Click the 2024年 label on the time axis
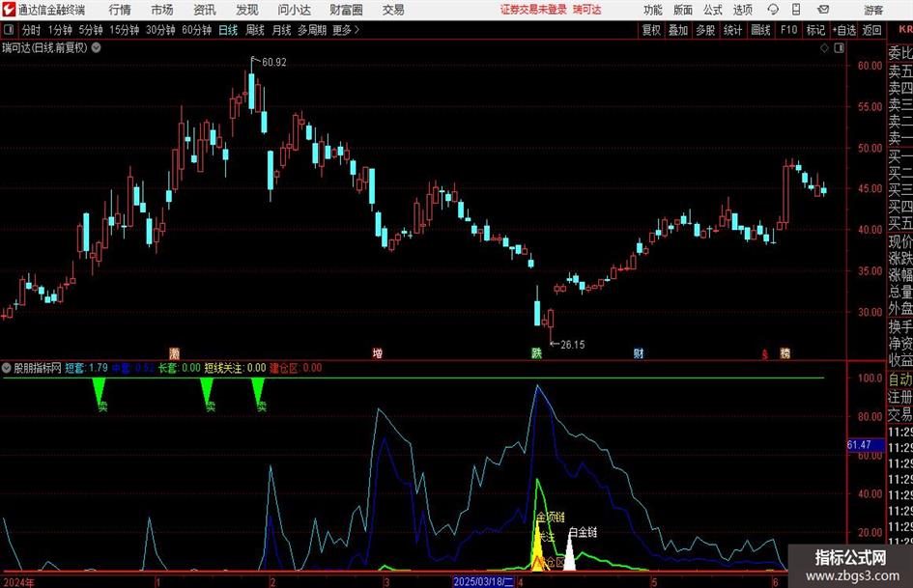Viewport: 913px width, 588px height. click(19, 582)
